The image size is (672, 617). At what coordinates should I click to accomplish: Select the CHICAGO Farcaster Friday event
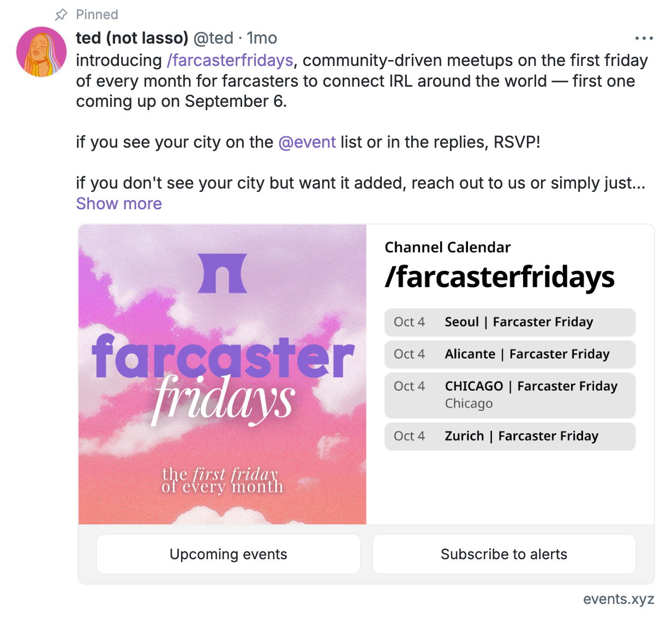(x=510, y=395)
